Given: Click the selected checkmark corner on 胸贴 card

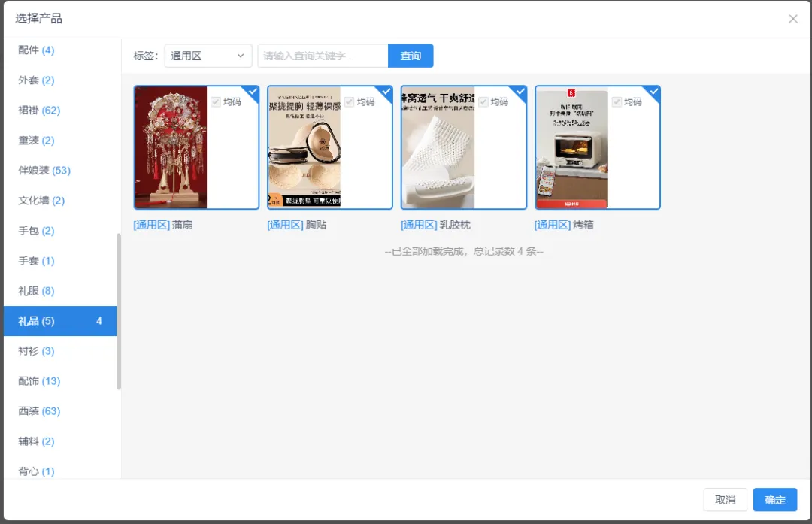Looking at the screenshot, I should (387, 91).
